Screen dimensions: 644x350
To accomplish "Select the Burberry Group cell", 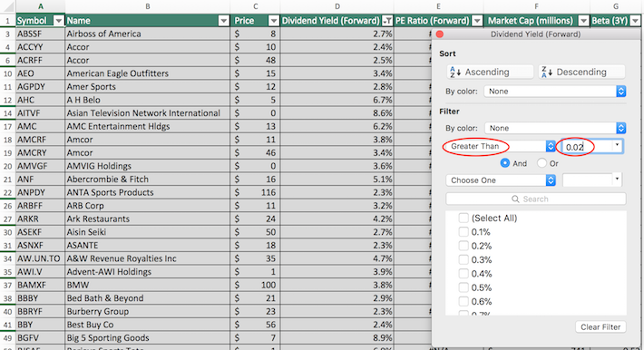I will [x=148, y=311].
